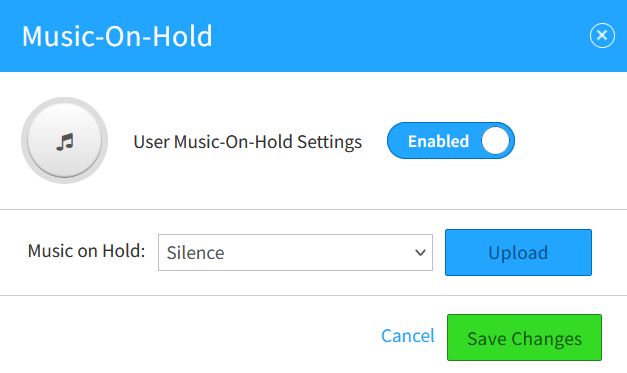Toggle the Enabled switch off
The width and height of the screenshot is (627, 373).
[x=451, y=141]
